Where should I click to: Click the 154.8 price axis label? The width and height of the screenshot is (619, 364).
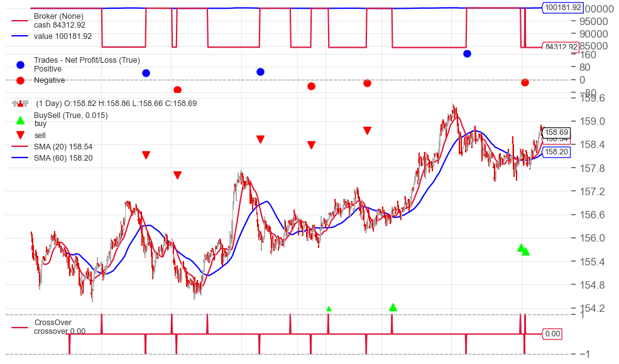[592, 285]
